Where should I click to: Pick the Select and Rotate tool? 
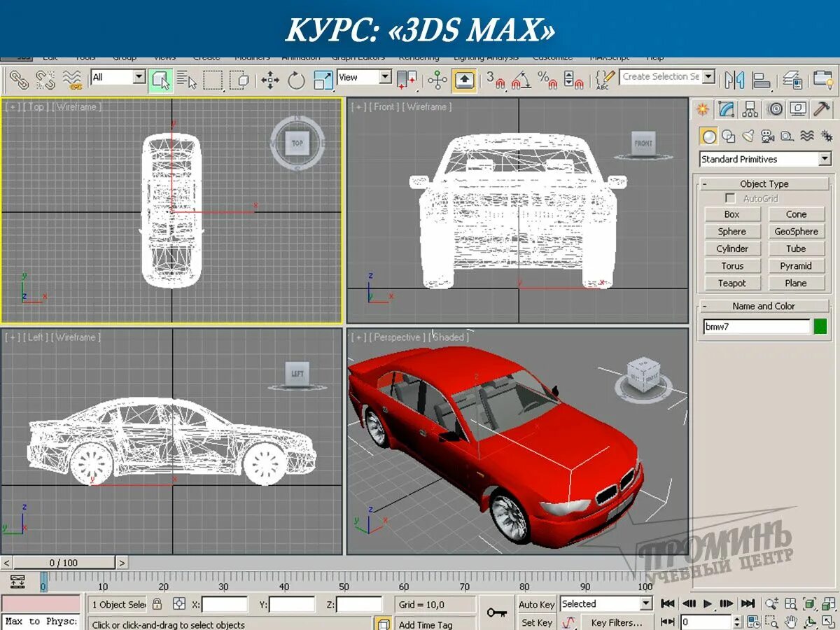[296, 80]
